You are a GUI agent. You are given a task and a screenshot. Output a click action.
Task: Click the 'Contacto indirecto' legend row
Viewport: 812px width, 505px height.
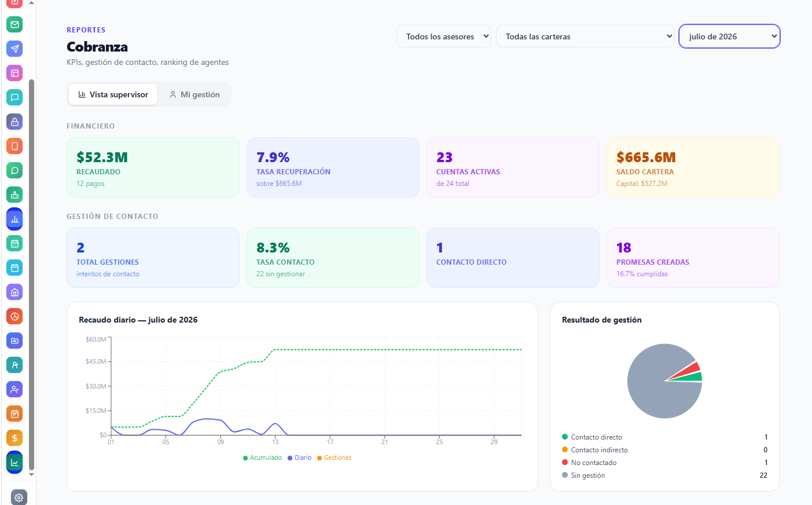(664, 450)
